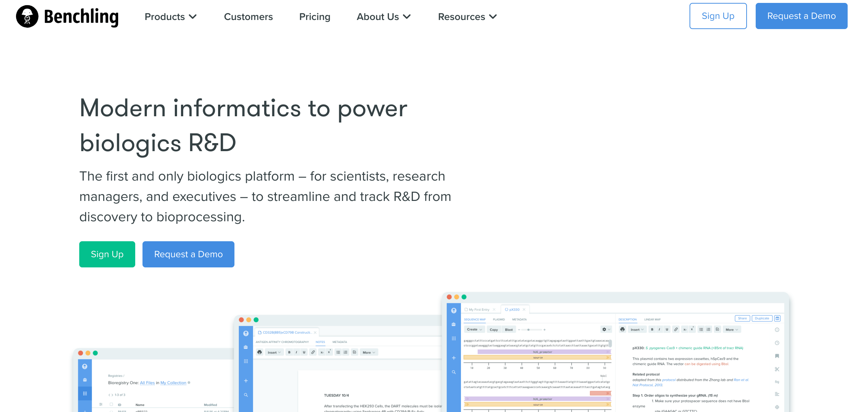The image size is (868, 412).
Task: Click the link icon in pX330 description toolbar
Action: tap(676, 330)
